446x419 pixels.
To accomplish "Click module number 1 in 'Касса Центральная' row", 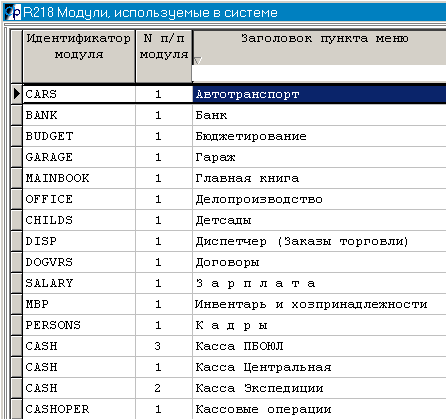I will tap(164, 367).
